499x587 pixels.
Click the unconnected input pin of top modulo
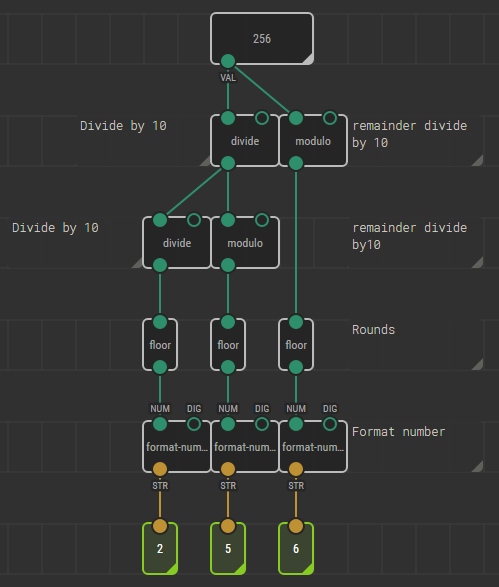[330, 118]
